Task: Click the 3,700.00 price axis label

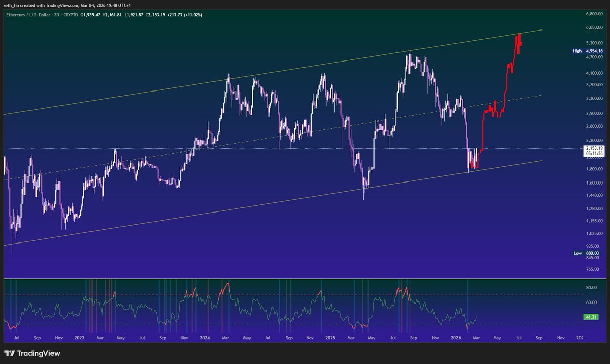Action: tap(594, 85)
